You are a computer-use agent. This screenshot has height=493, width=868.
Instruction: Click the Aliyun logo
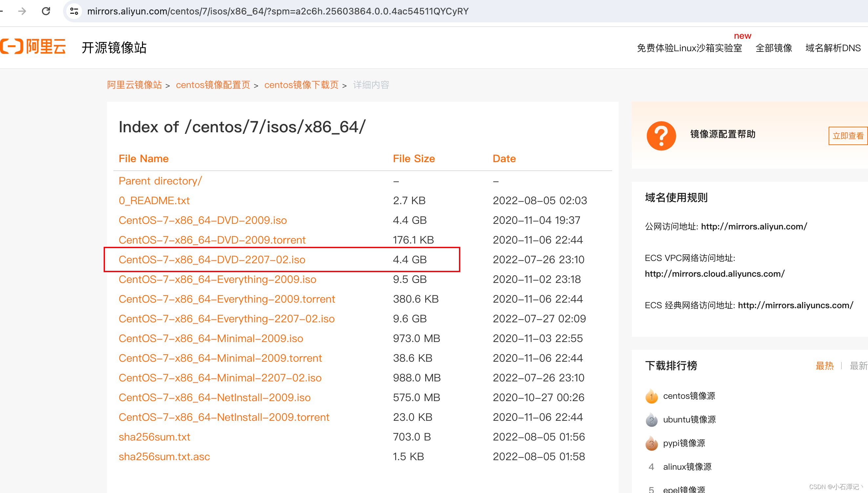click(x=33, y=47)
